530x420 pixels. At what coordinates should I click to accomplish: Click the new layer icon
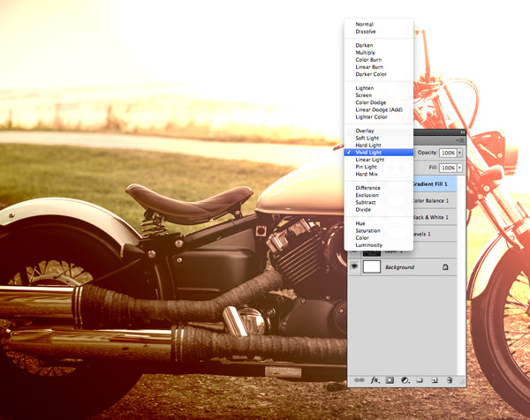coord(435,379)
